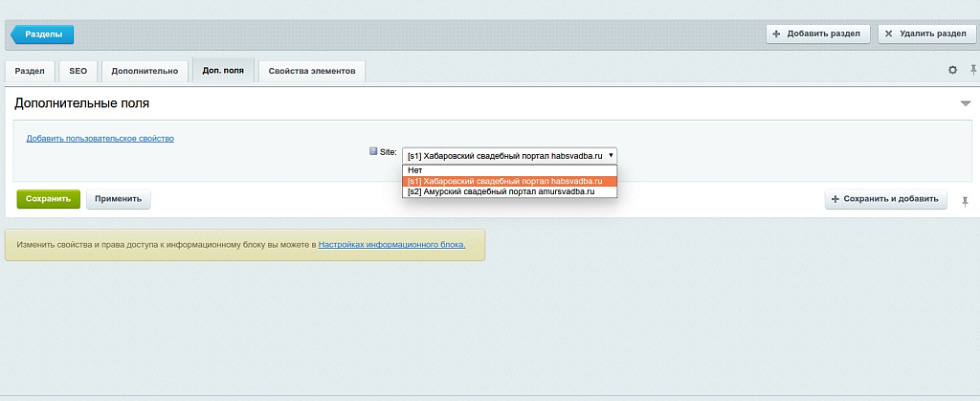
Task: Open the Настройках информационного блока link
Action: point(391,245)
